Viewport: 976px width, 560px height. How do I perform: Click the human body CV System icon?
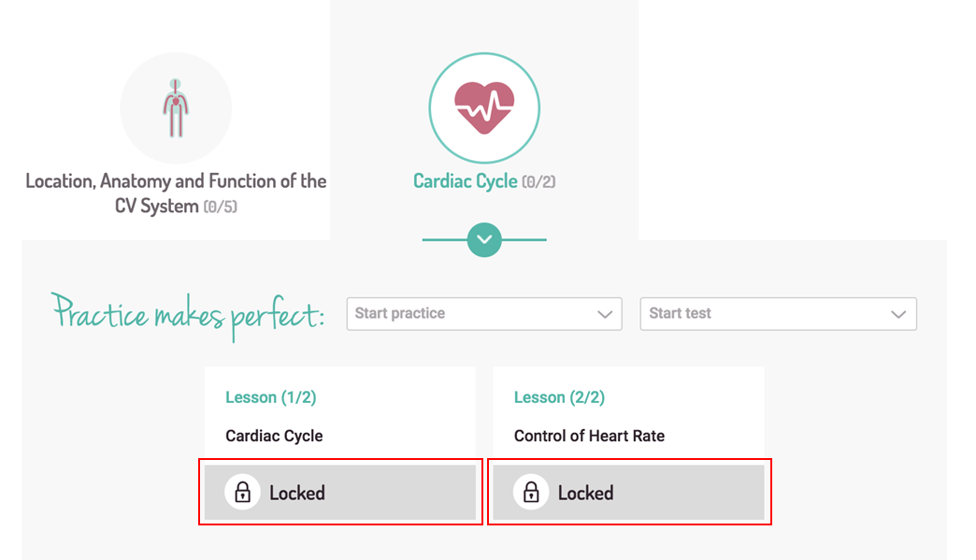click(176, 108)
